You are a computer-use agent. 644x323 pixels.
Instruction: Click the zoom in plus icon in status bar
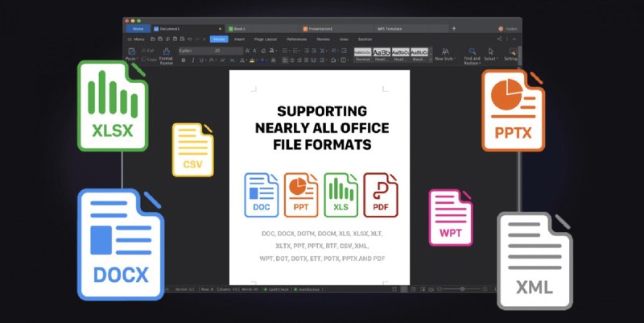485,289
